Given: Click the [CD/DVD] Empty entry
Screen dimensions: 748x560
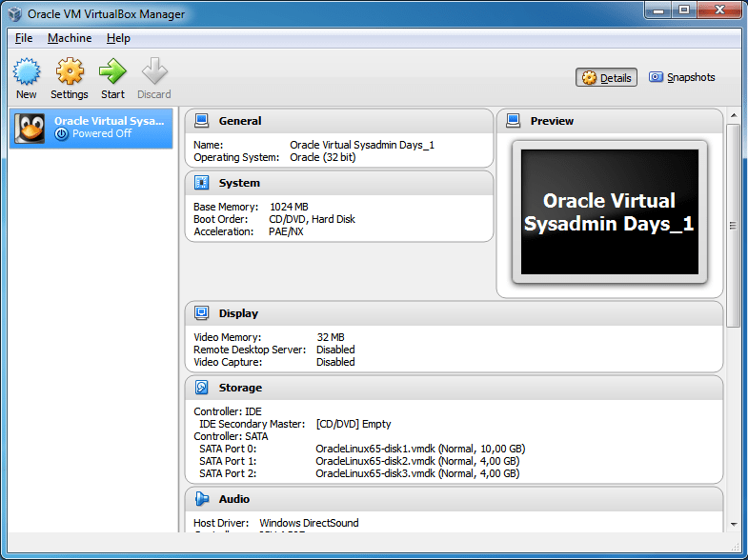Looking at the screenshot, I should coord(354,424).
